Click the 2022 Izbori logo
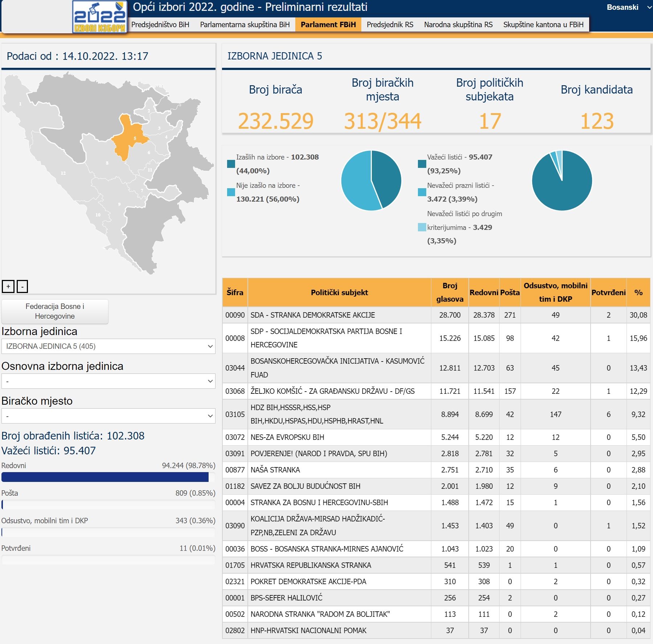 (100, 17)
